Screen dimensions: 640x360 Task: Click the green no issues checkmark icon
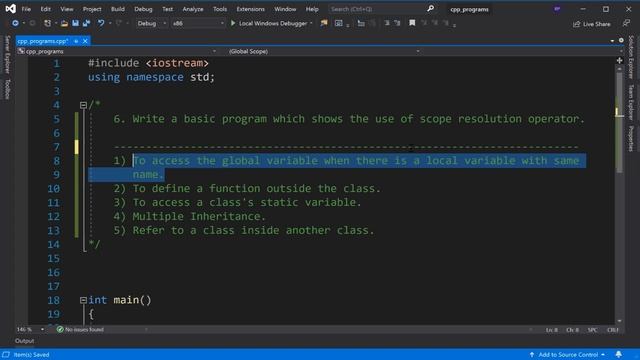point(60,329)
